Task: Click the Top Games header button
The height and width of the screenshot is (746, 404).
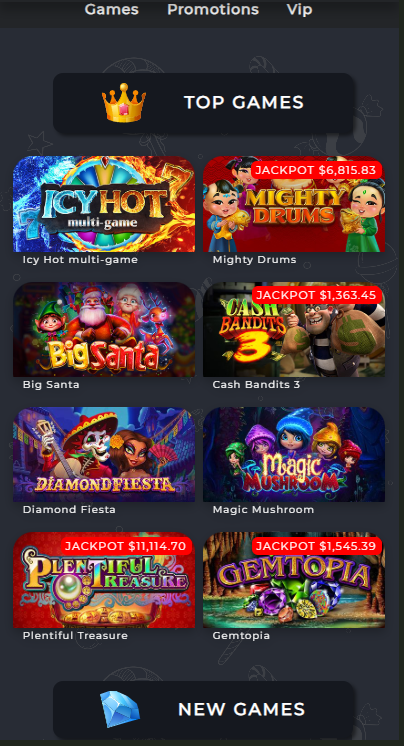Action: 203,103
